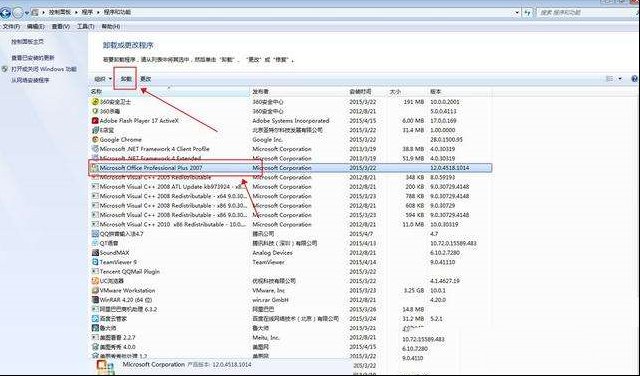Sort by the 名称 column header
Viewport: 640px width, 376px height.
coord(169,92)
